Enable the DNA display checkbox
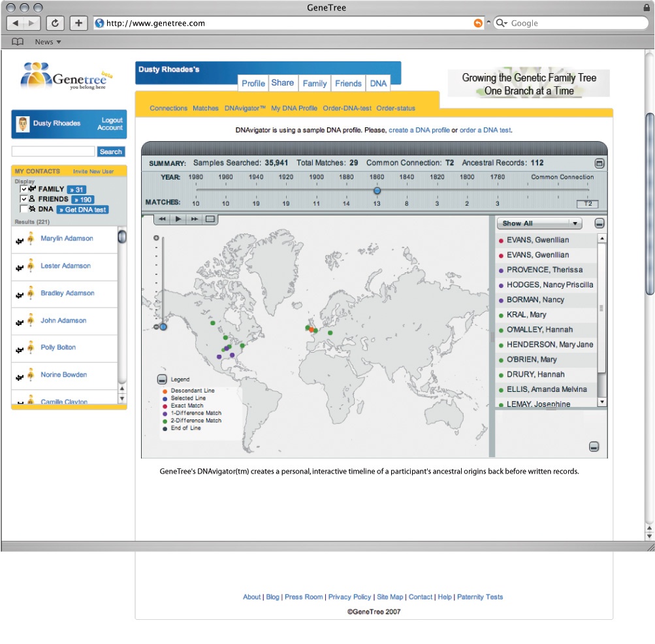The image size is (655, 644). [x=24, y=210]
